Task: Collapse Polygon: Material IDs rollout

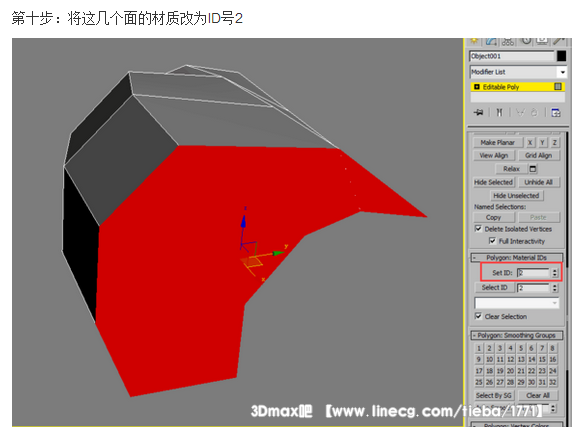Action: point(517,258)
